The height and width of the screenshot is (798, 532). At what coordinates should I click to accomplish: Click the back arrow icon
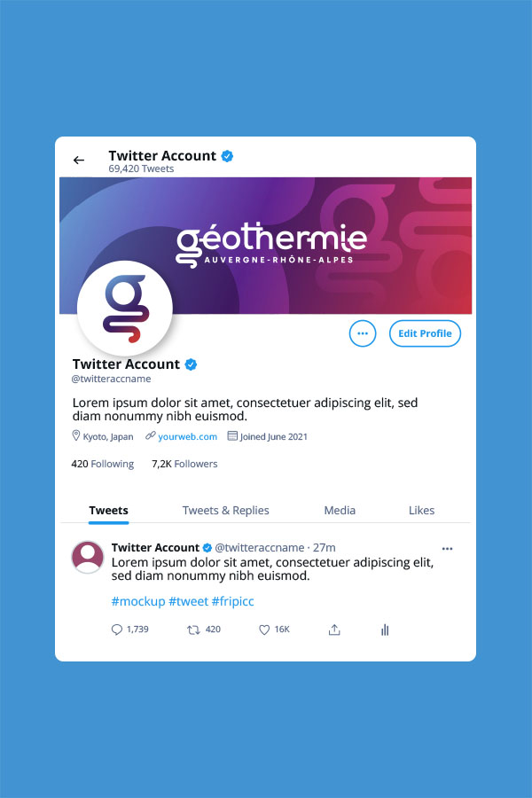[78, 160]
